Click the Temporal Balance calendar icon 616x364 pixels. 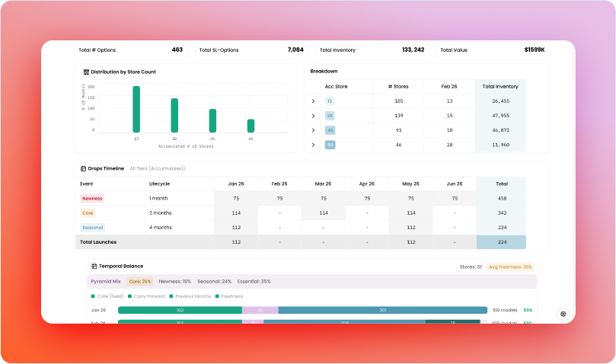click(94, 267)
